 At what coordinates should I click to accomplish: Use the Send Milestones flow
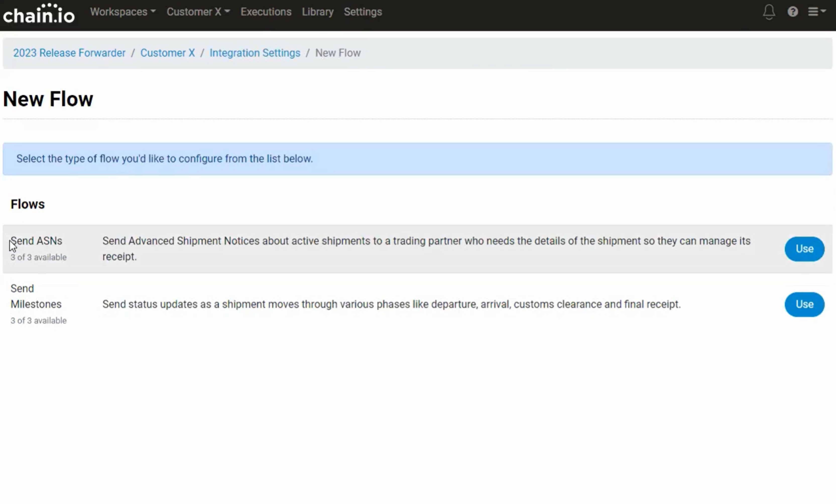(804, 304)
